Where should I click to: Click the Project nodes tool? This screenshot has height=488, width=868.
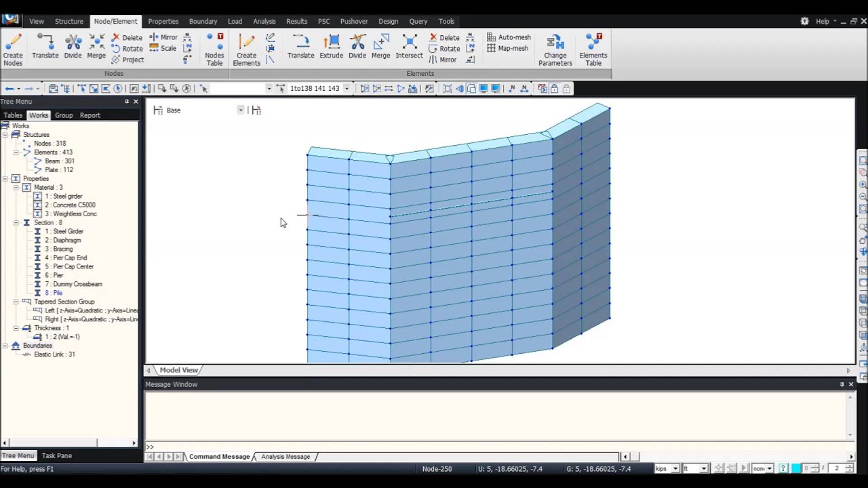pos(127,60)
